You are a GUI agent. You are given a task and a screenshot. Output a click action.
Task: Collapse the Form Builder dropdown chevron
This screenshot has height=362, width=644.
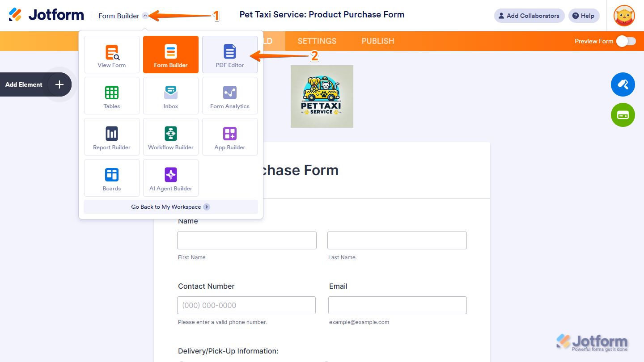click(145, 16)
